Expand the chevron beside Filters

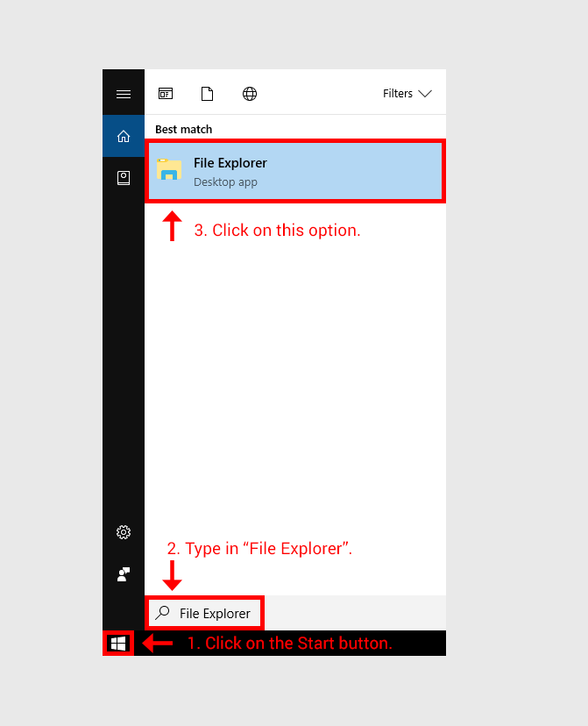tap(426, 94)
